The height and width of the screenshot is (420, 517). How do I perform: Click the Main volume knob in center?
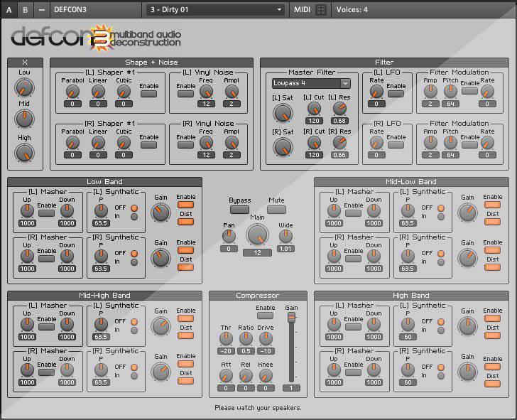click(258, 235)
